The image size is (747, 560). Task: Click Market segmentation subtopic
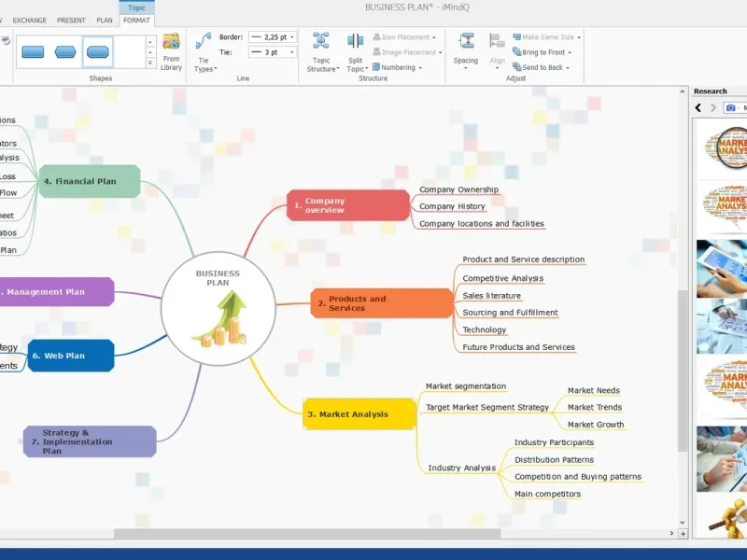pos(466,386)
